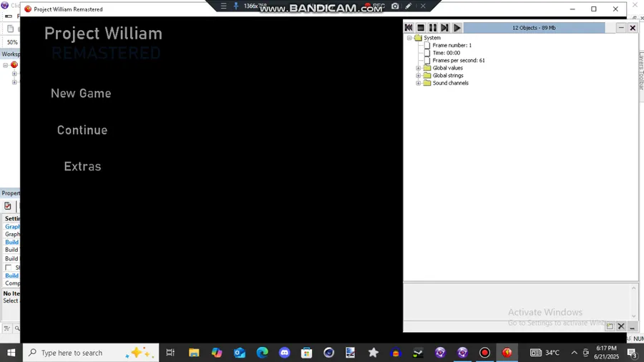The width and height of the screenshot is (644, 362).
Task: Open File Explorer from taskbar
Action: (x=194, y=353)
